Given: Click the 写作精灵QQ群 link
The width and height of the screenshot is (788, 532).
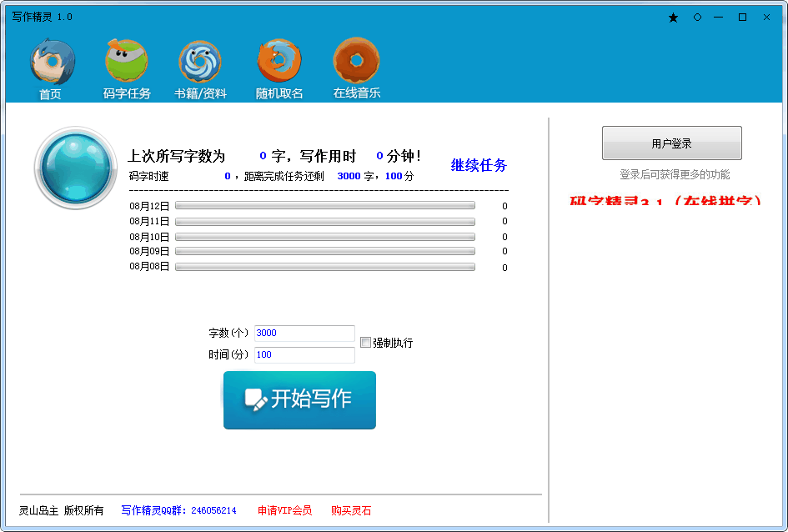Looking at the screenshot, I should click(178, 510).
